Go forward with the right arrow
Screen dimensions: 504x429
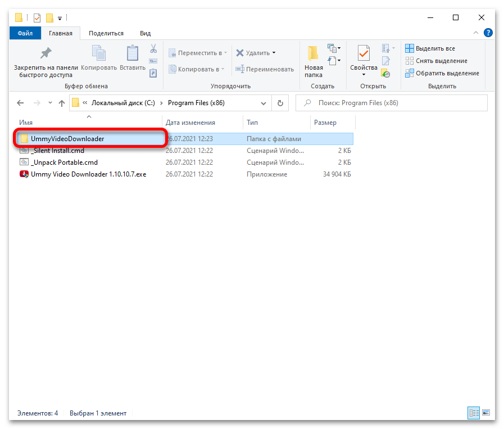[x=37, y=103]
